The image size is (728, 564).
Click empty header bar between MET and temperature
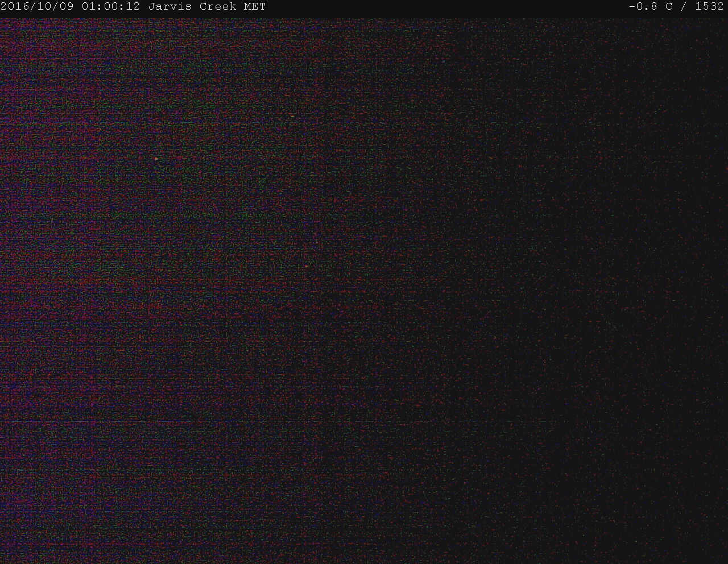click(444, 7)
